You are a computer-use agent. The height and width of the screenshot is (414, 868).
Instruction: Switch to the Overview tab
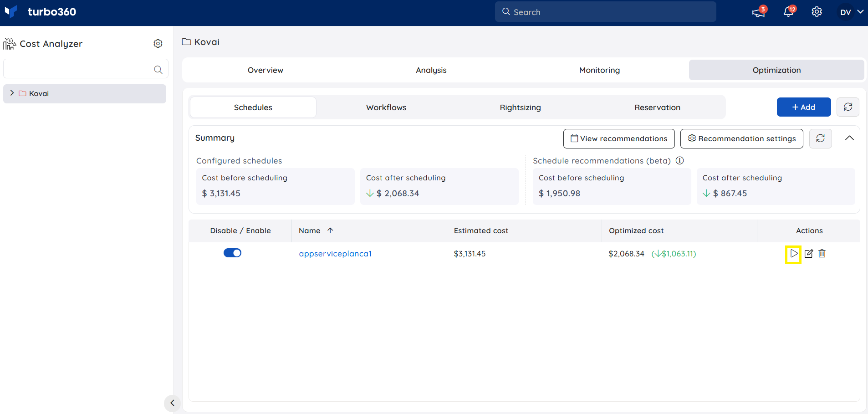266,70
